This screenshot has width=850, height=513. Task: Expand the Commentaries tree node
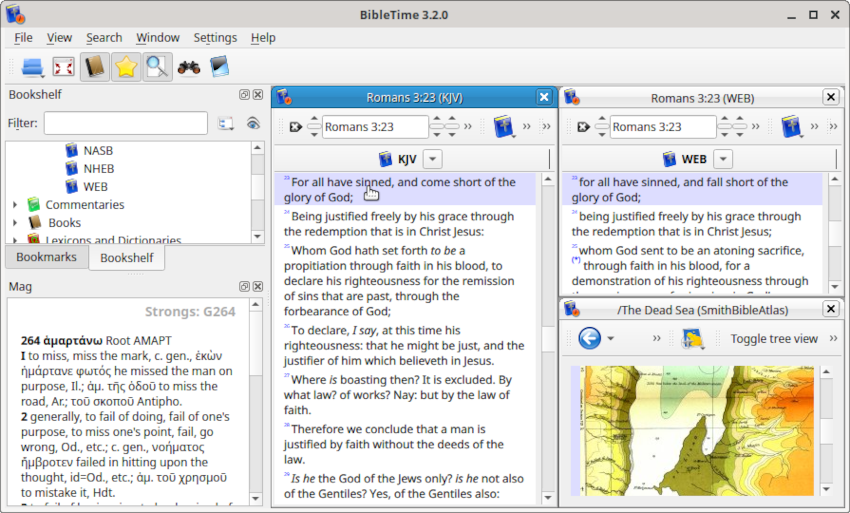click(x=15, y=205)
